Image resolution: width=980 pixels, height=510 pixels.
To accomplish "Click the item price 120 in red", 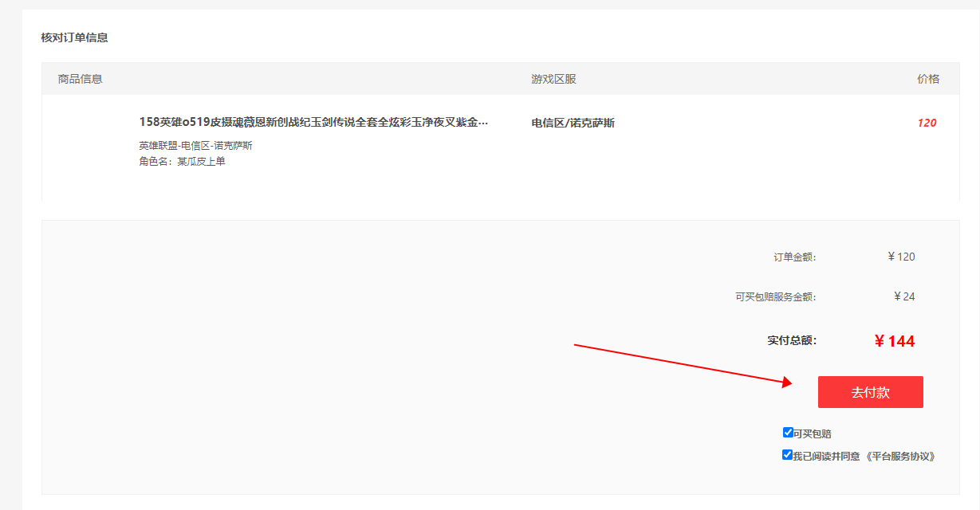I will point(927,123).
